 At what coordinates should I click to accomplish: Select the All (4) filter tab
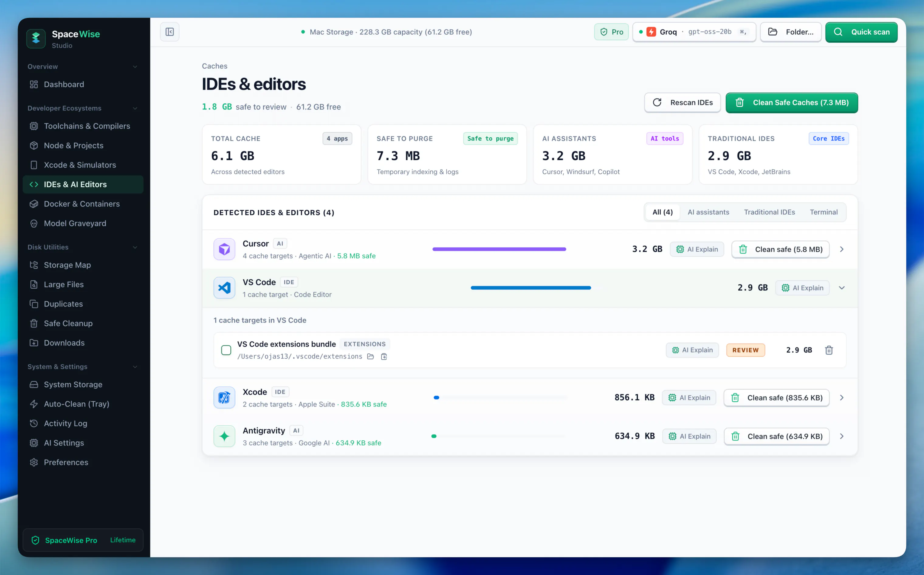[662, 212]
